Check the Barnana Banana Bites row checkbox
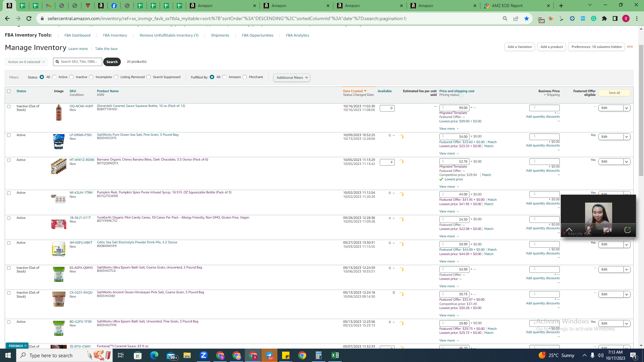Screen dimensions: 644x362 coord(9,160)
